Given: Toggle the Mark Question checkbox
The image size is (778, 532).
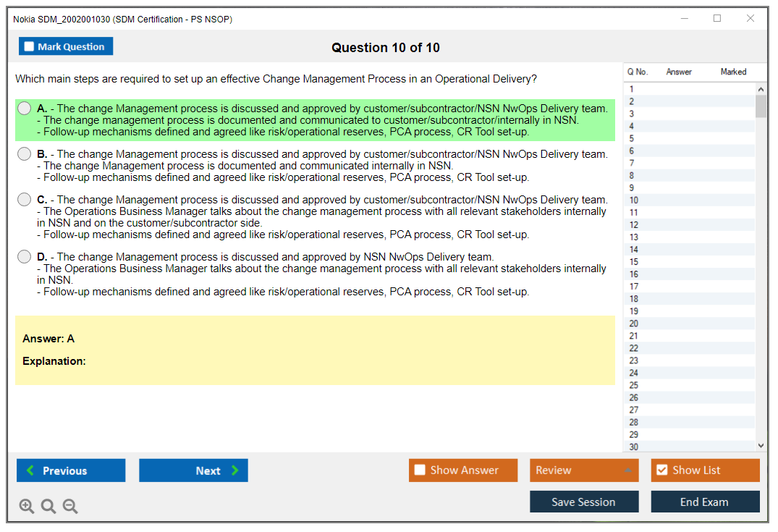Looking at the screenshot, I should (x=30, y=46).
